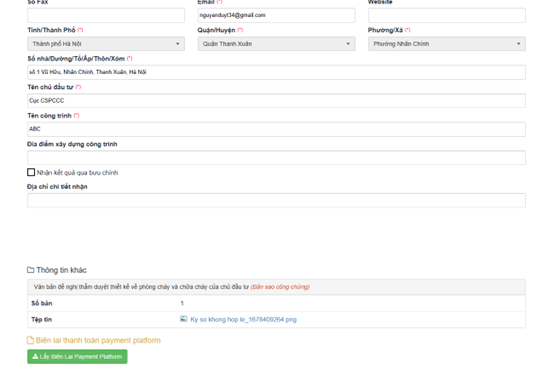Click the Email field with nguyenduyt34@gmail.com
This screenshot has width=556, height=380.
[x=276, y=15]
